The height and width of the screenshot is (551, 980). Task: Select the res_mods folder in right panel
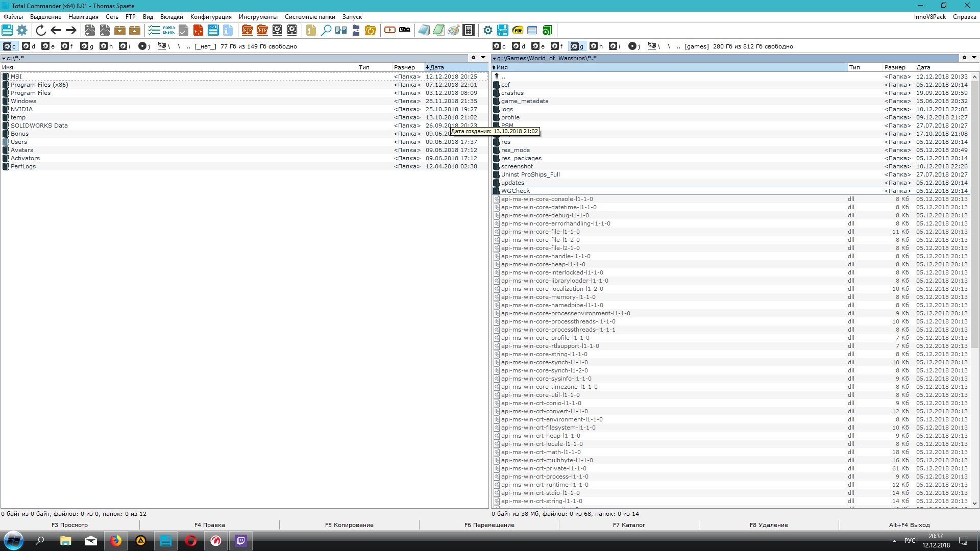tap(730, 150)
